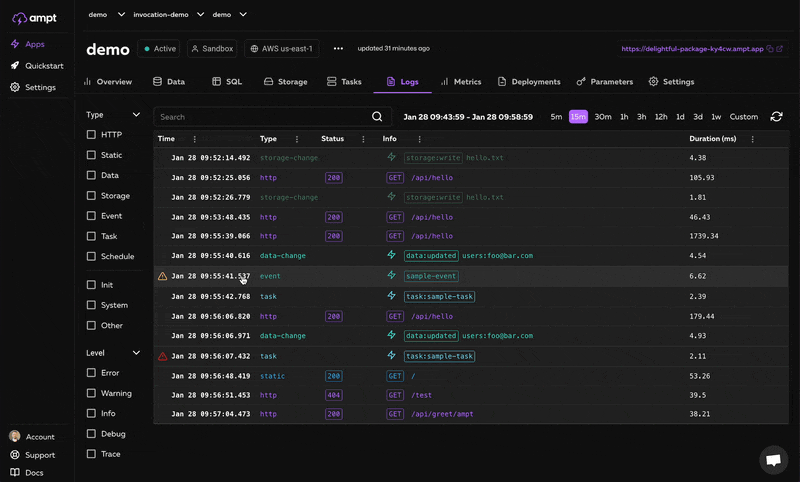Click the Quickstart rocket icon
Screen dimensions: 800x482
15,66
